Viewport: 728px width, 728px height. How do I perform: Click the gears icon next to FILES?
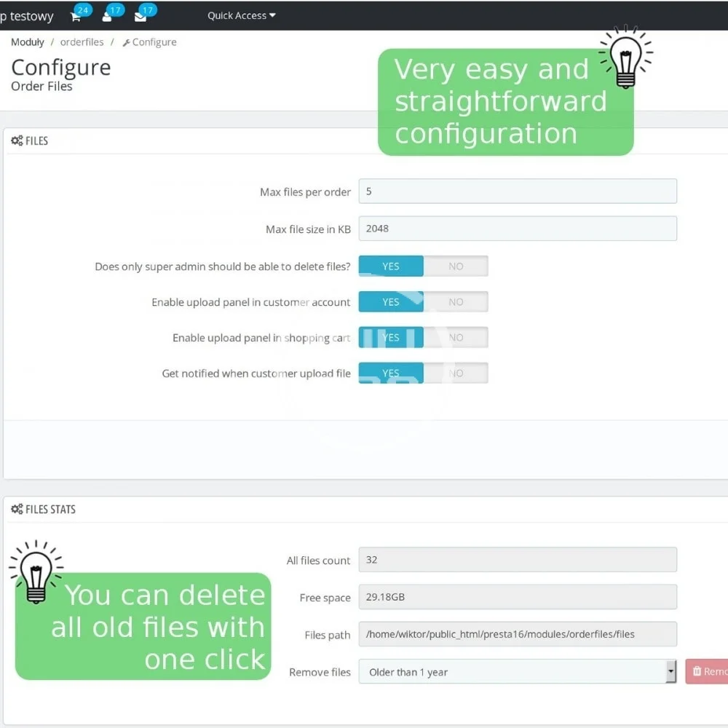(17, 141)
